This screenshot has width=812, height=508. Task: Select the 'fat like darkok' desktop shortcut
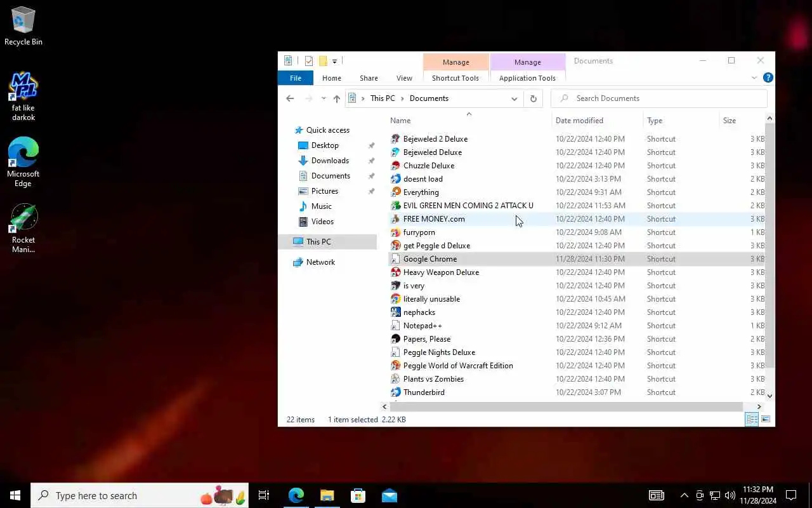(x=23, y=96)
